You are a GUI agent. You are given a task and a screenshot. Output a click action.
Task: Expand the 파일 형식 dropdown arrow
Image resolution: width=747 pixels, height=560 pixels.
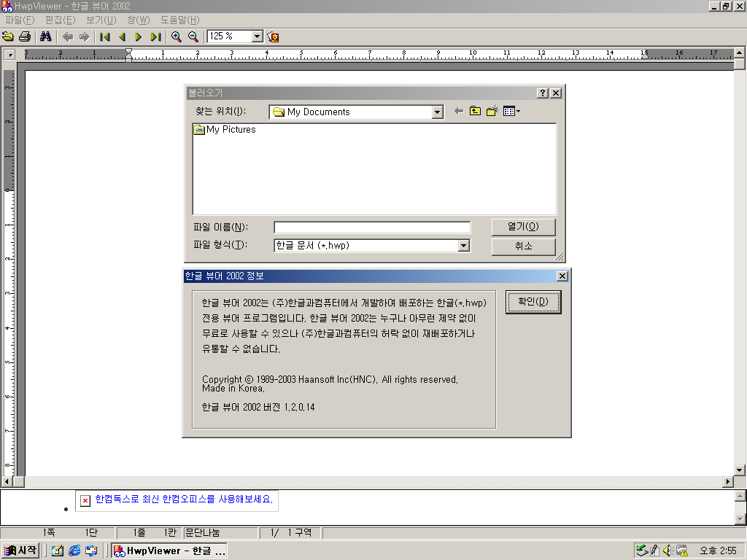(463, 246)
